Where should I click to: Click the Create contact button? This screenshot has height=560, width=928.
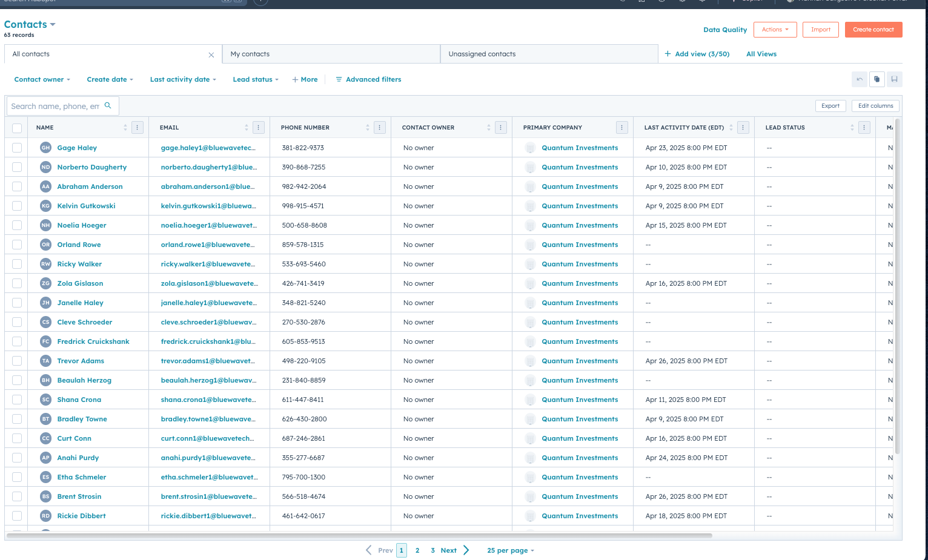point(873,29)
